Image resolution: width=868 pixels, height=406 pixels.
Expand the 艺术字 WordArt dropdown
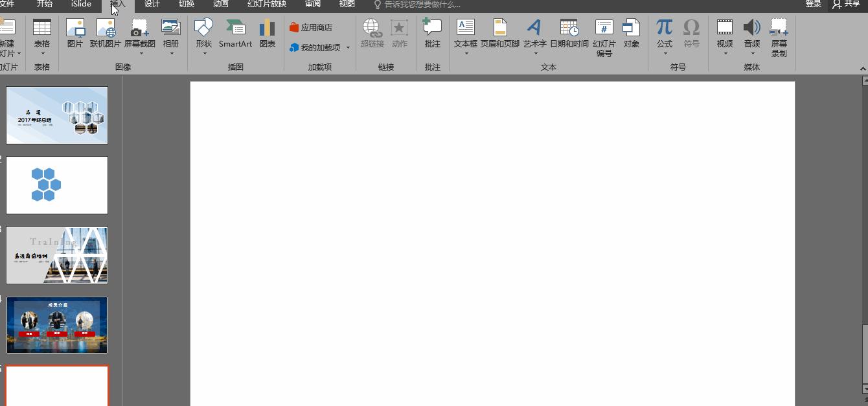(535, 54)
